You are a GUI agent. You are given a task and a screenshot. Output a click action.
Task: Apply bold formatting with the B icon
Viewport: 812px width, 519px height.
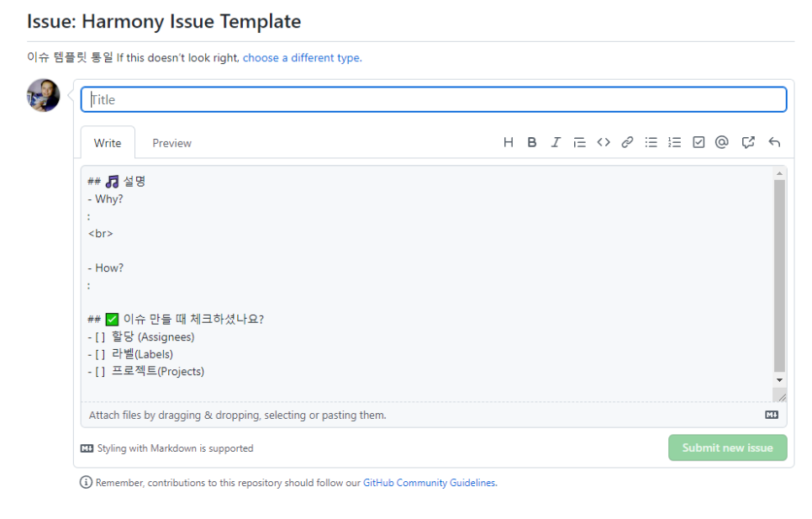(532, 142)
